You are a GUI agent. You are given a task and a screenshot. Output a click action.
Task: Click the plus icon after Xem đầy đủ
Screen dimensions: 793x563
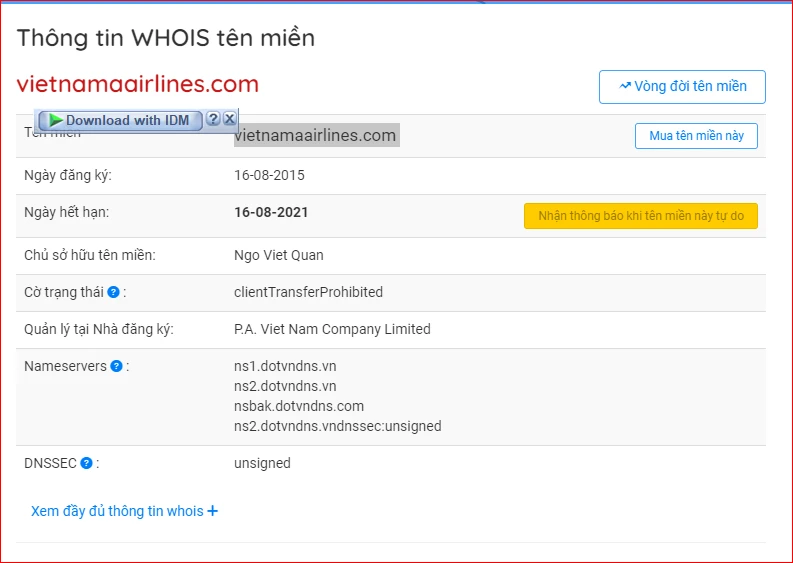coord(213,511)
